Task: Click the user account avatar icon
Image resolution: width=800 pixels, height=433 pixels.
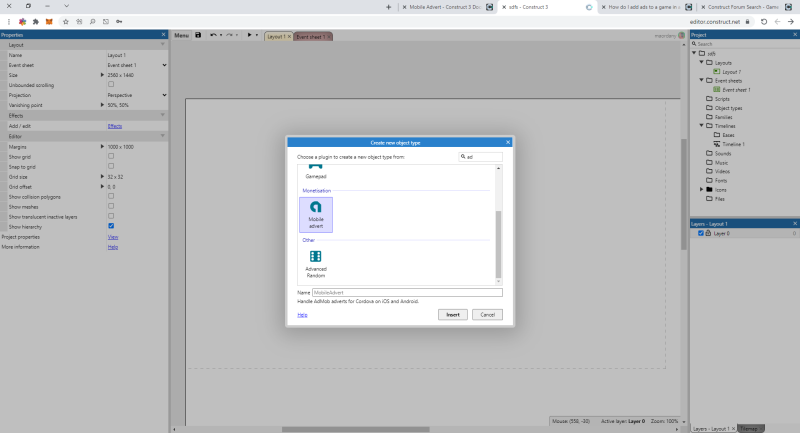Action: pos(681,36)
